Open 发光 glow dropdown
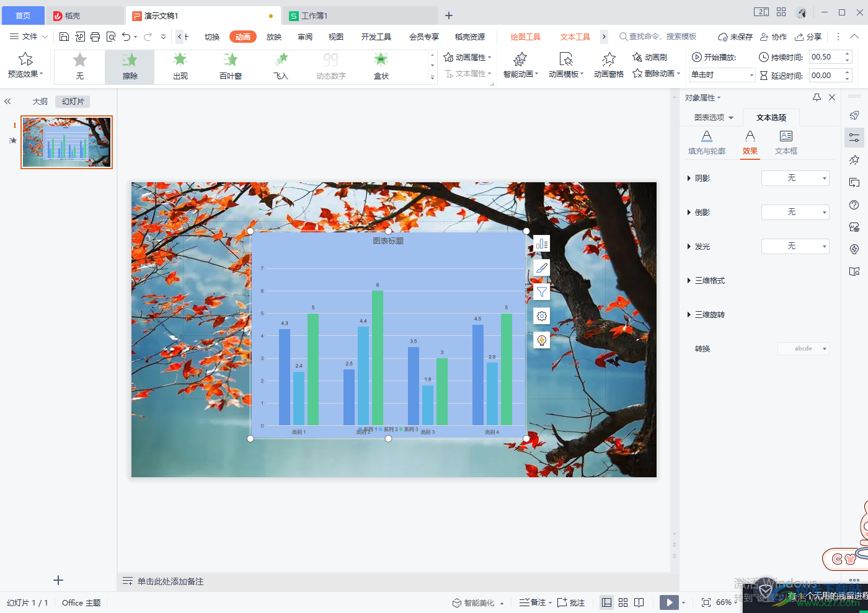This screenshot has width=868, height=613. click(795, 246)
